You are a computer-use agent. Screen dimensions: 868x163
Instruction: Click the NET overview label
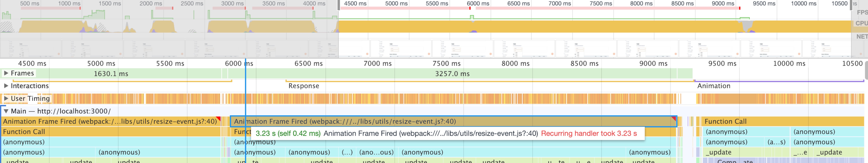click(862, 36)
